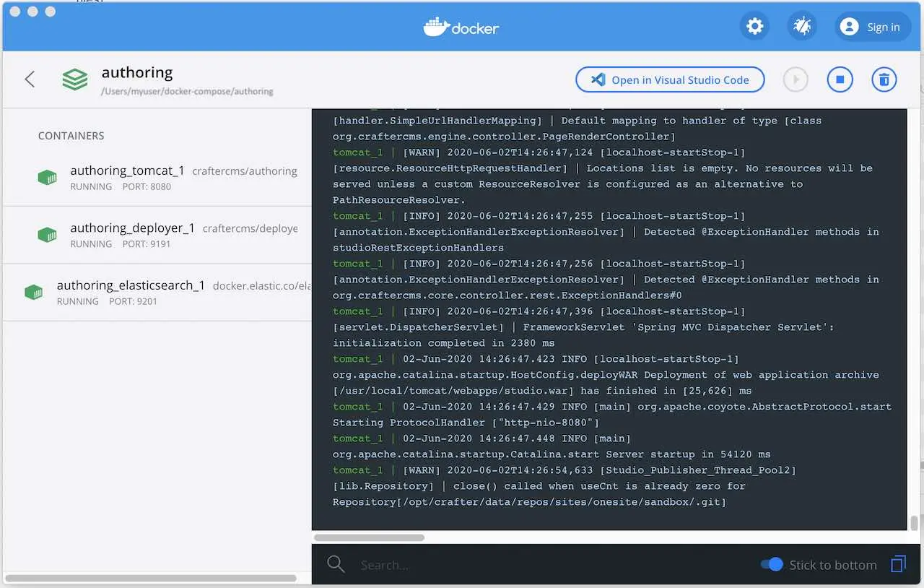Click the sandbox/.git repository log line
The width and height of the screenshot is (924, 588).
(529, 502)
